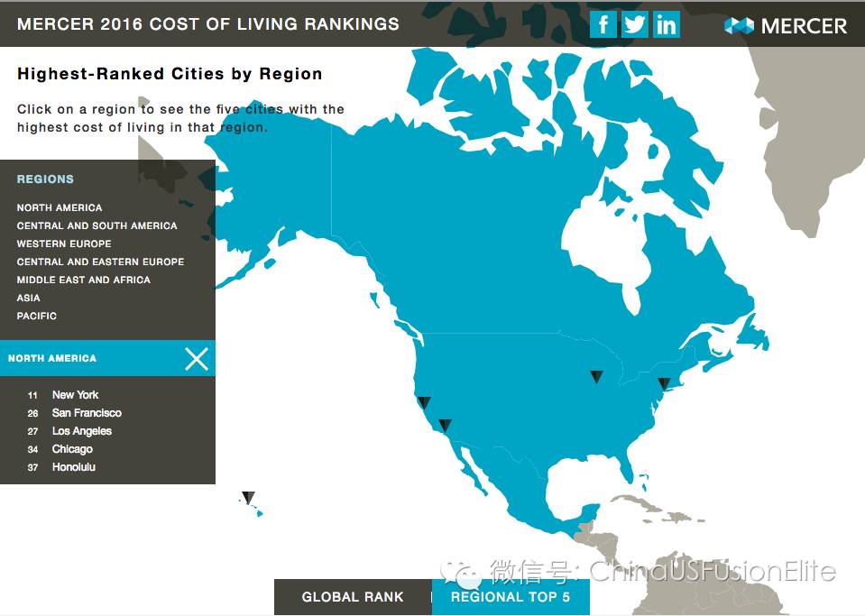The height and width of the screenshot is (616, 865).
Task: Switch to the Regional Top 5 tab
Action: pos(511,597)
